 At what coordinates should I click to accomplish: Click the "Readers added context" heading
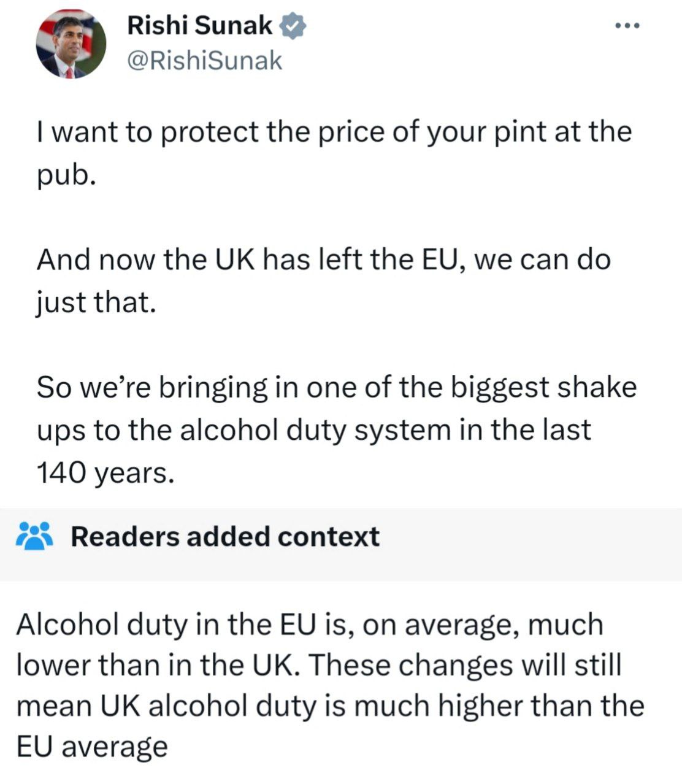tap(225, 536)
